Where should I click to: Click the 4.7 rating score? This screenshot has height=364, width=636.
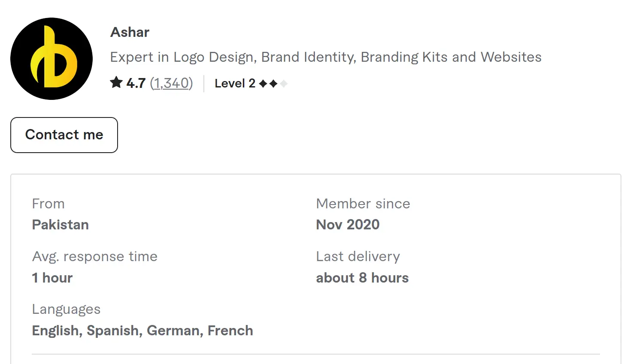[136, 83]
